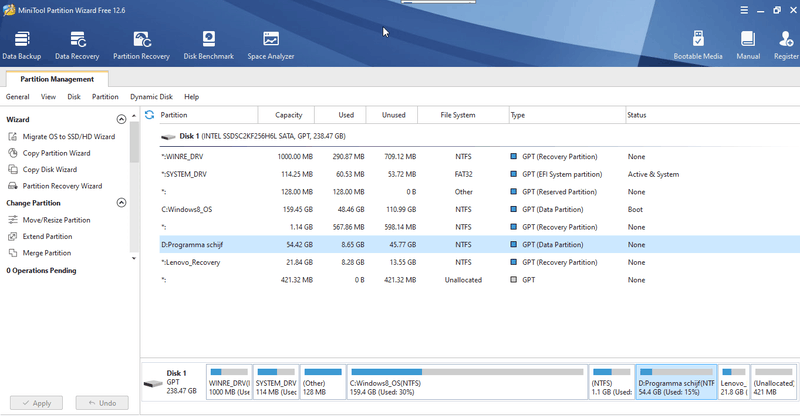The width and height of the screenshot is (800, 418).
Task: Click the Apply button
Action: click(35, 403)
